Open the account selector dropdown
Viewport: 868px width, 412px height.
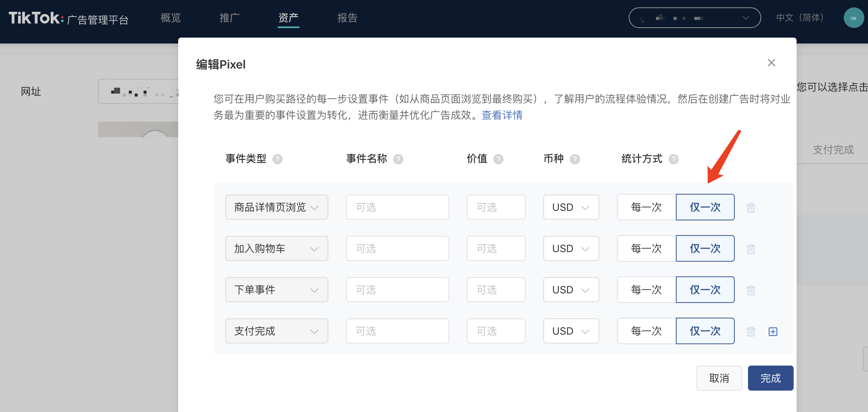coord(695,18)
